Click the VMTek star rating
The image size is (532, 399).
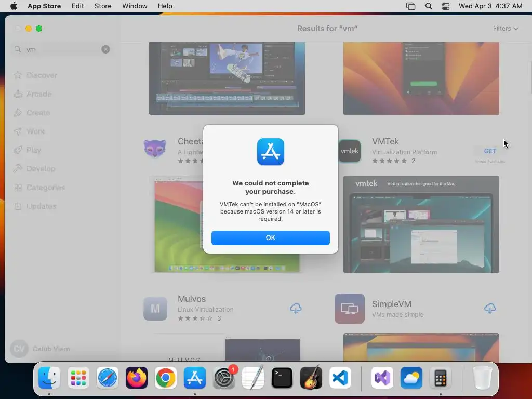[x=389, y=161]
